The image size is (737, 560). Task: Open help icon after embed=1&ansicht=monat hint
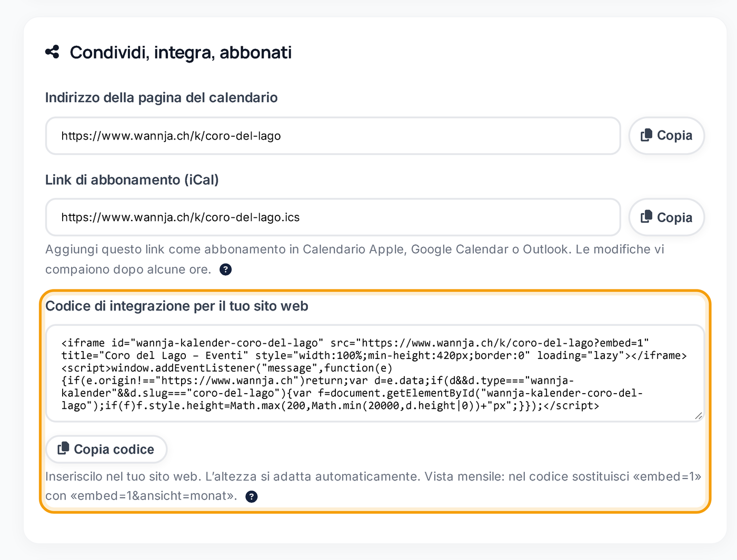252,496
